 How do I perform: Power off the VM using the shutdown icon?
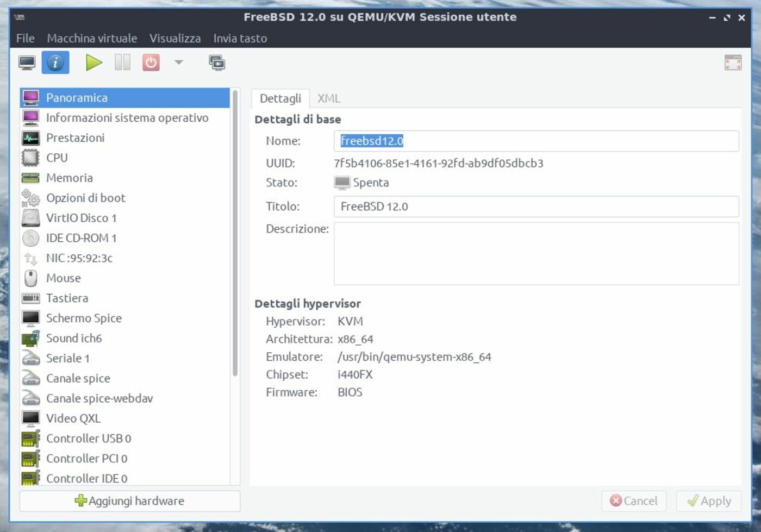coord(150,62)
